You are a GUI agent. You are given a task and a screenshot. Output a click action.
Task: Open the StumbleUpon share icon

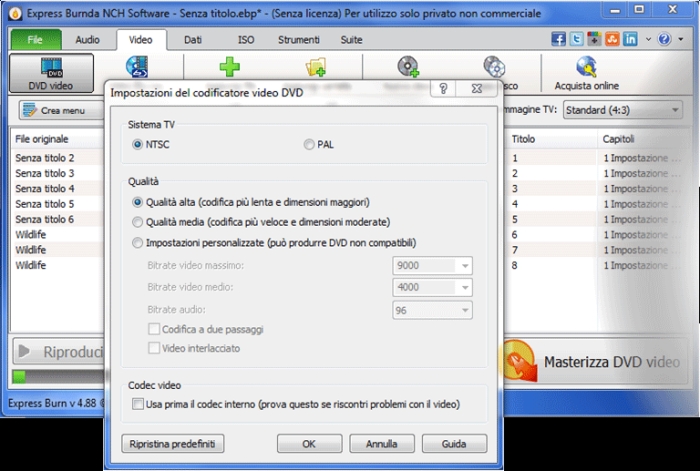tap(612, 39)
